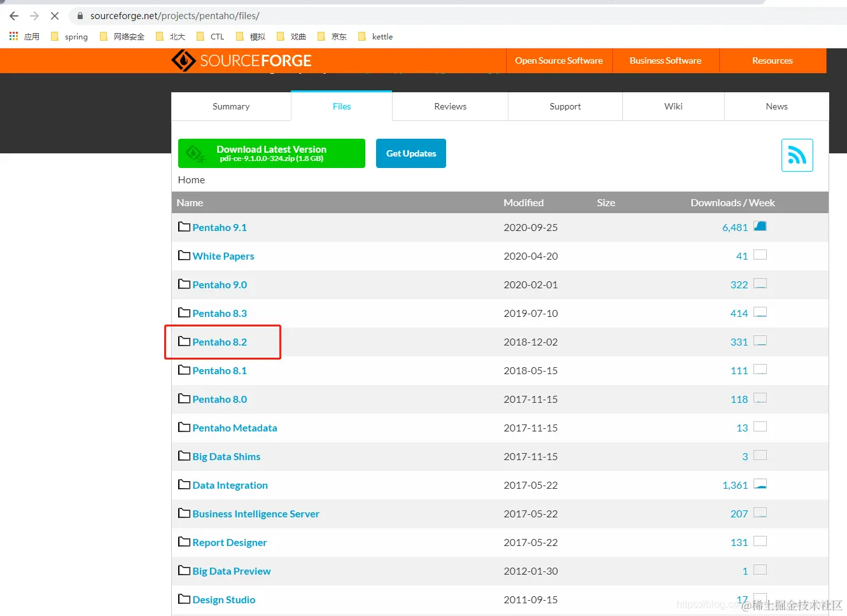The height and width of the screenshot is (616, 847).
Task: Open the Pentaho 8.2 folder link
Action: coord(220,342)
